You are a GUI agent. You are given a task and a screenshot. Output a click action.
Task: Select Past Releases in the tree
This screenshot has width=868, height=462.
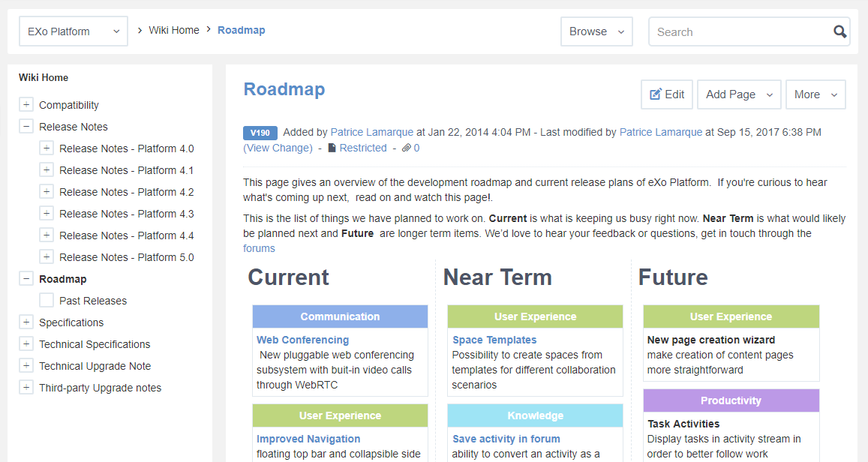(93, 301)
